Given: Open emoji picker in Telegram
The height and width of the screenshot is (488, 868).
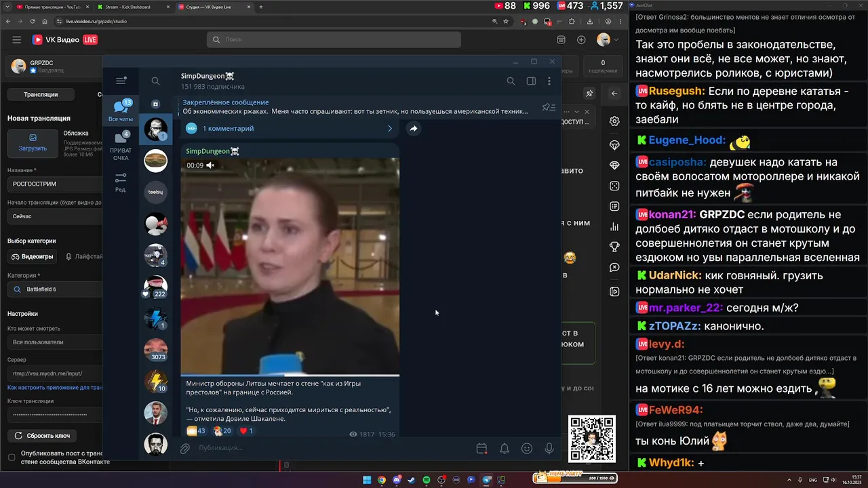Looking at the screenshot, I should 527,448.
